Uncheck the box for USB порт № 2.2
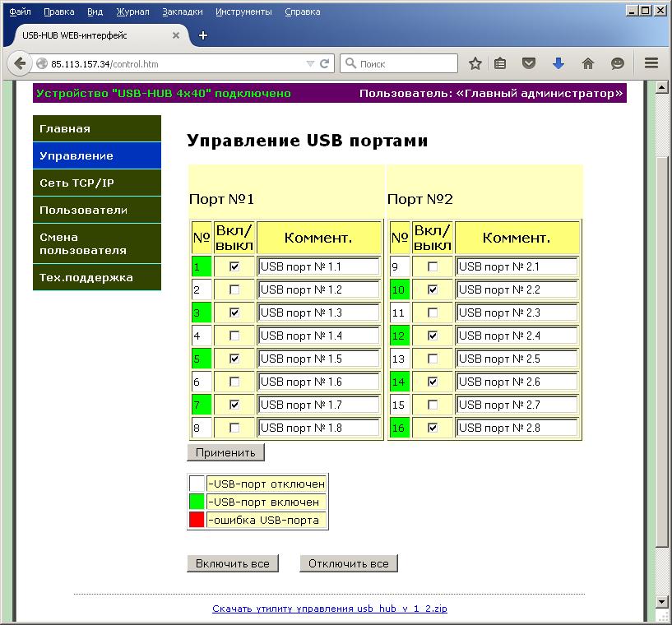Screen dimensions: 672x625 (433, 289)
